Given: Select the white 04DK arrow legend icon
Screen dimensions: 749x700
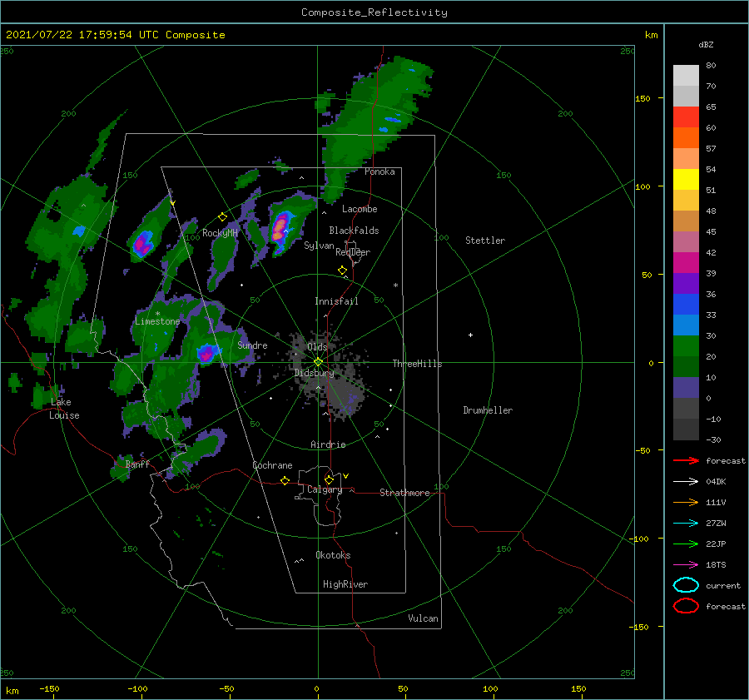Looking at the screenshot, I should 686,481.
